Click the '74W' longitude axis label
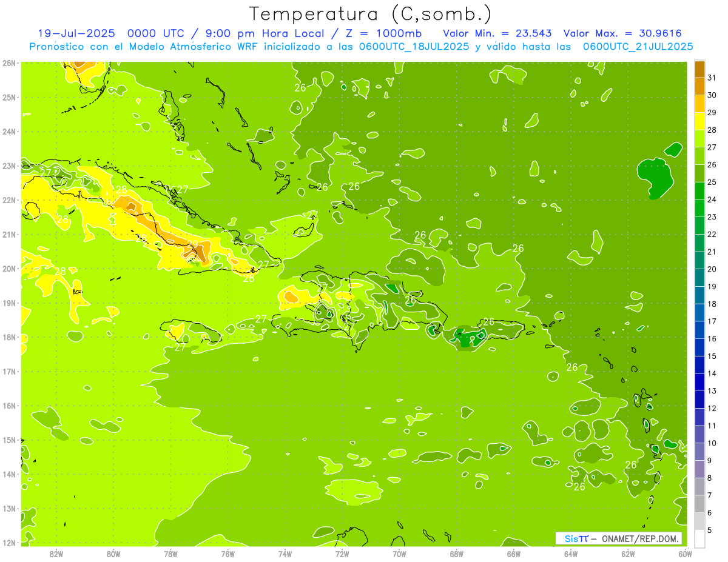 (285, 554)
